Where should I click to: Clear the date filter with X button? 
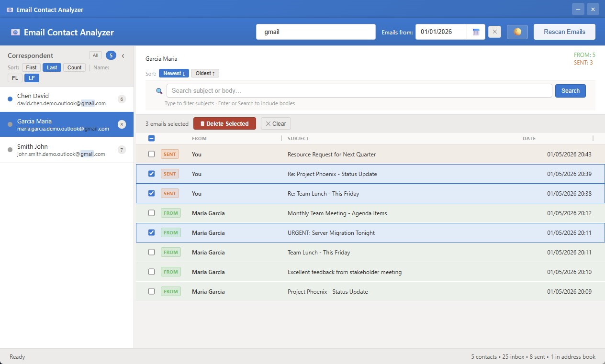click(x=495, y=32)
